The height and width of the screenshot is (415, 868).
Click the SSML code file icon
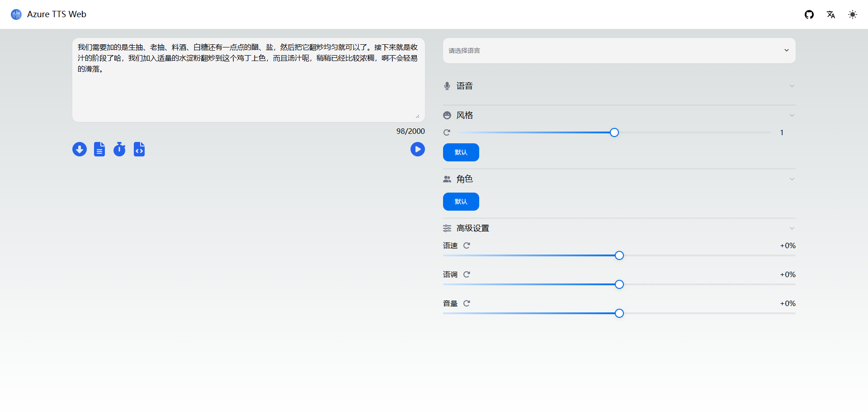[x=139, y=149]
